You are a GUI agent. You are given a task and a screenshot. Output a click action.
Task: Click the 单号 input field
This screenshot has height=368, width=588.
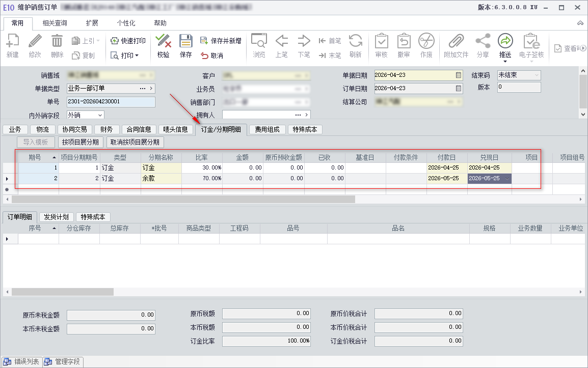point(111,102)
